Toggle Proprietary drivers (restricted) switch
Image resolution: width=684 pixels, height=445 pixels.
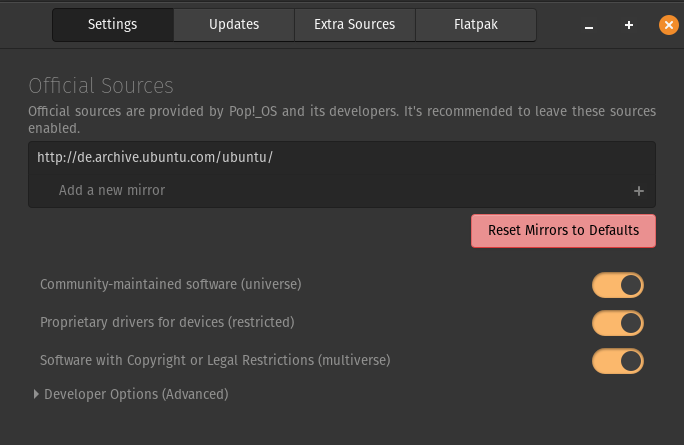coord(617,323)
